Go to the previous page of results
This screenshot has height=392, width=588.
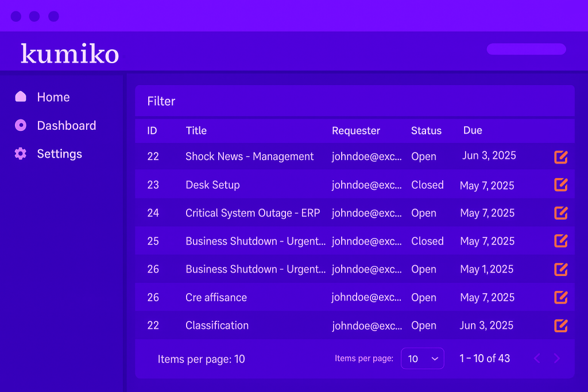pyautogui.click(x=537, y=359)
